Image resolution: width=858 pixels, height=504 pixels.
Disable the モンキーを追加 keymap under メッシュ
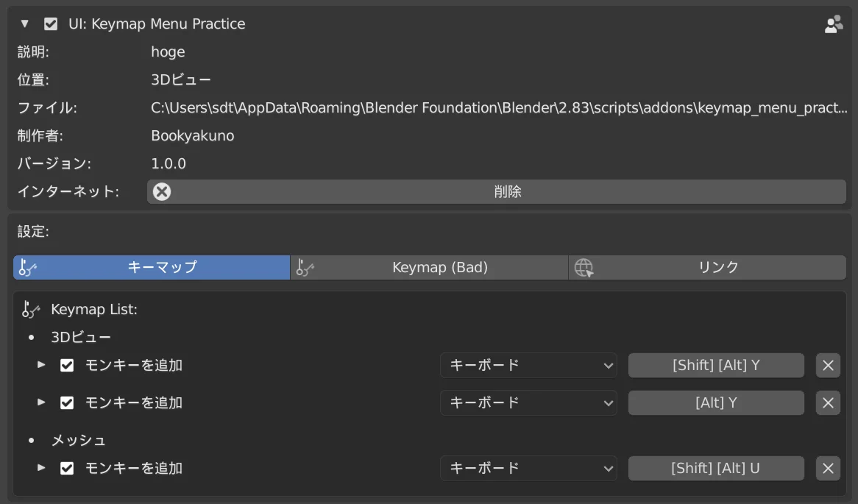click(66, 468)
